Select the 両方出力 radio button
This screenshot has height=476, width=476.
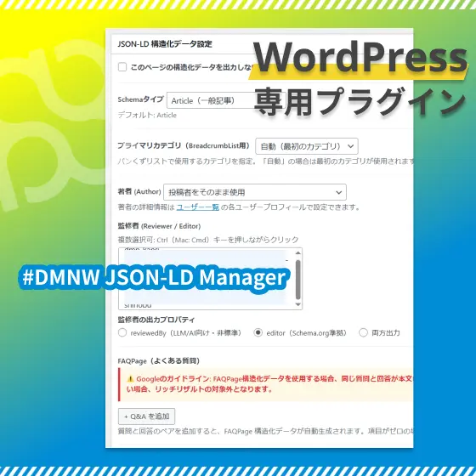363,332
